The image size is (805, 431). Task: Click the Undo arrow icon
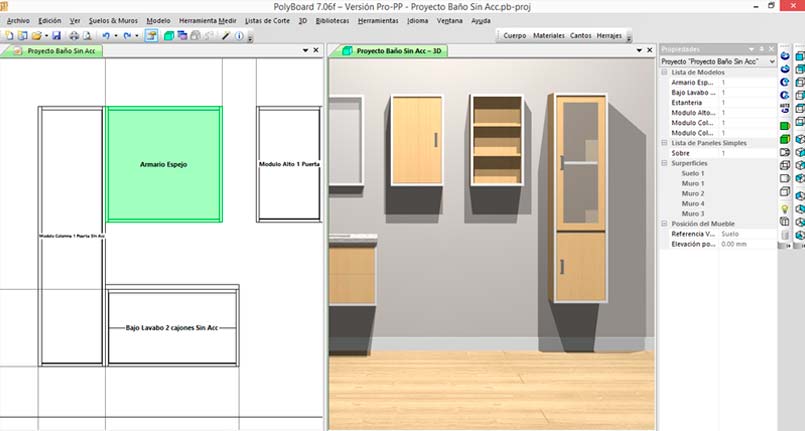[106, 36]
